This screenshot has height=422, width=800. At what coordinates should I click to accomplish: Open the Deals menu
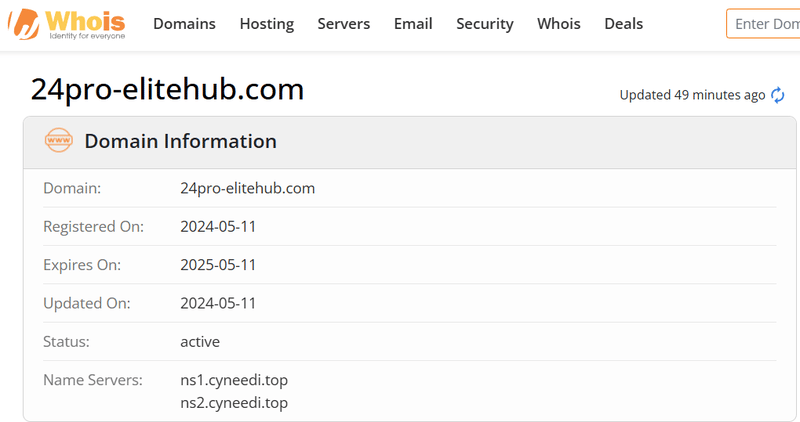coord(623,24)
